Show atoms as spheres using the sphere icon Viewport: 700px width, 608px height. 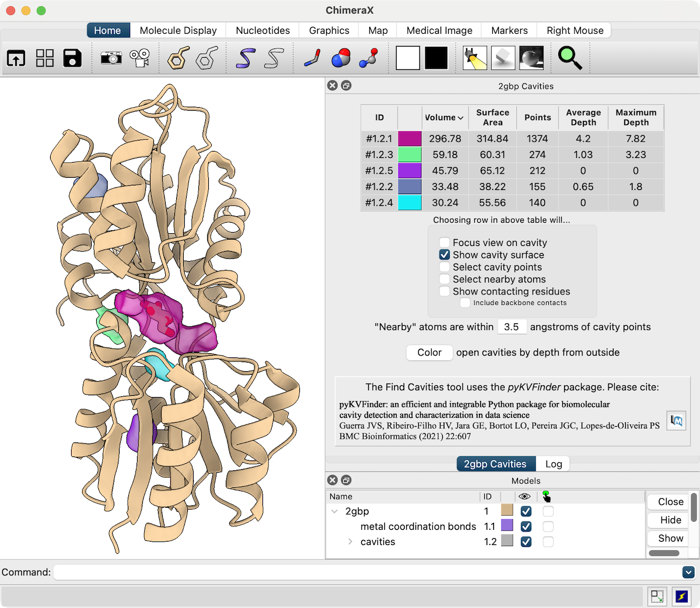pyautogui.click(x=341, y=58)
